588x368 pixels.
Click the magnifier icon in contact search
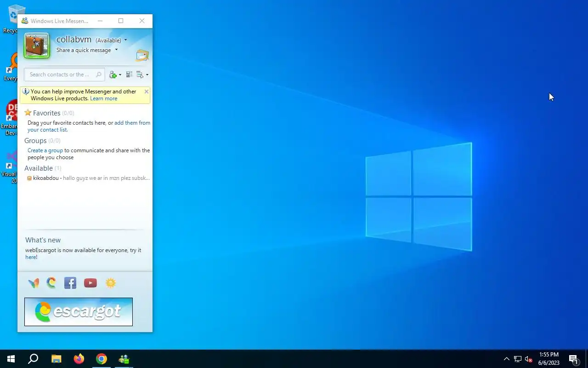coord(99,75)
